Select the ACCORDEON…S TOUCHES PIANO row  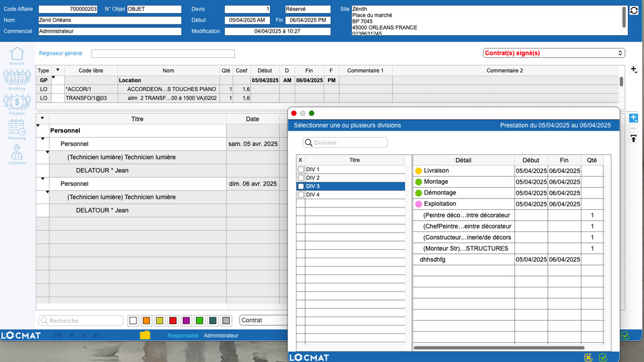tap(327, 89)
